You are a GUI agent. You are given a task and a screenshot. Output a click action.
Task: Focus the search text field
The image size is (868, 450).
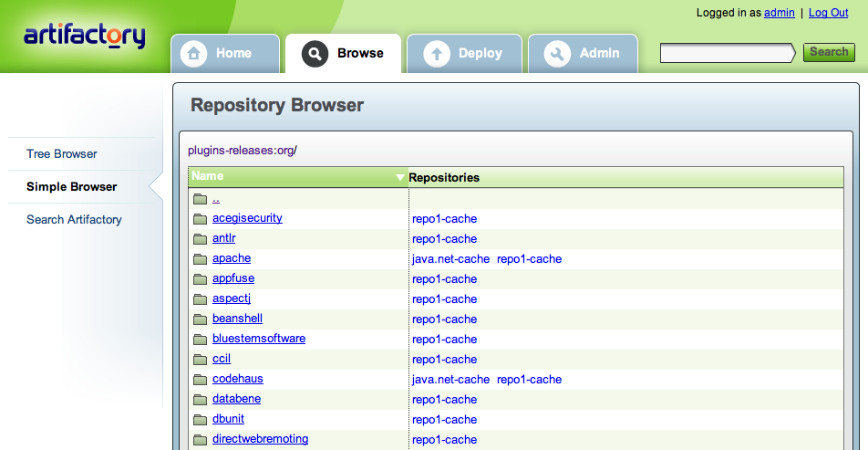(725, 53)
